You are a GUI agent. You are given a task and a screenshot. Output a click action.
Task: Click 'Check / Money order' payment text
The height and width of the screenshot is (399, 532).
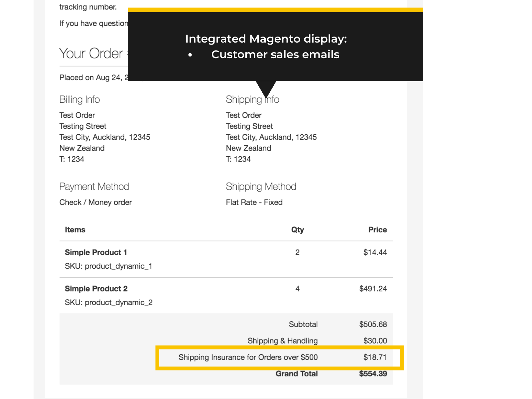[x=95, y=202]
